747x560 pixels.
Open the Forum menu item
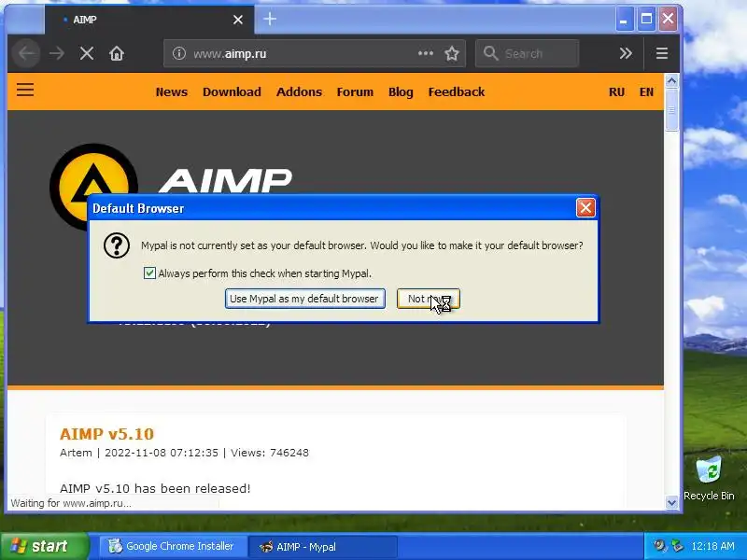click(355, 91)
